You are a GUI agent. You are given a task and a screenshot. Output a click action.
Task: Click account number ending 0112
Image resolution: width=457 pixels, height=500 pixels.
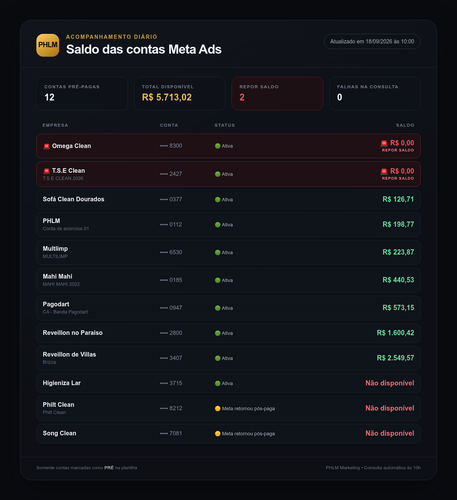pyautogui.click(x=171, y=224)
